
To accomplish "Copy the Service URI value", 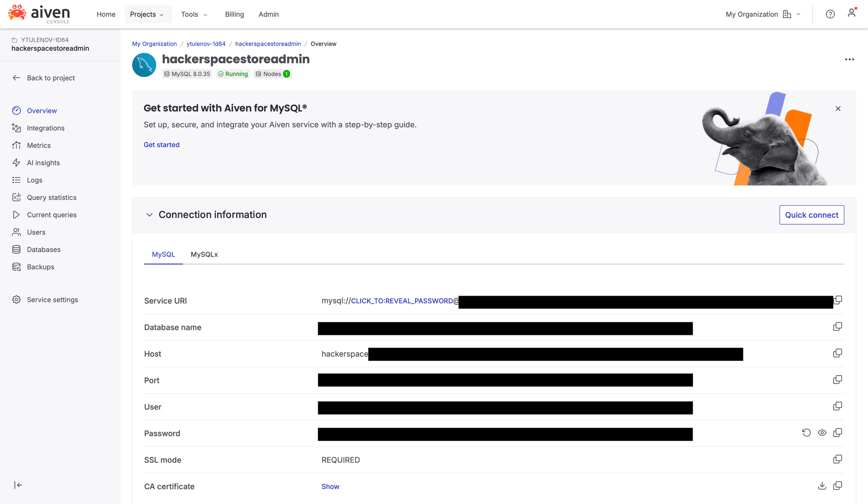I will pyautogui.click(x=838, y=300).
